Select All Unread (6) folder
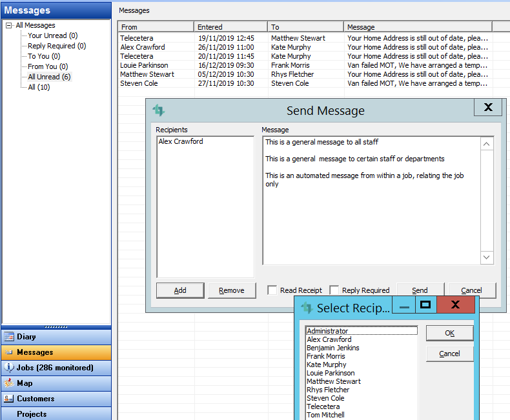The width and height of the screenshot is (510, 420). click(49, 77)
